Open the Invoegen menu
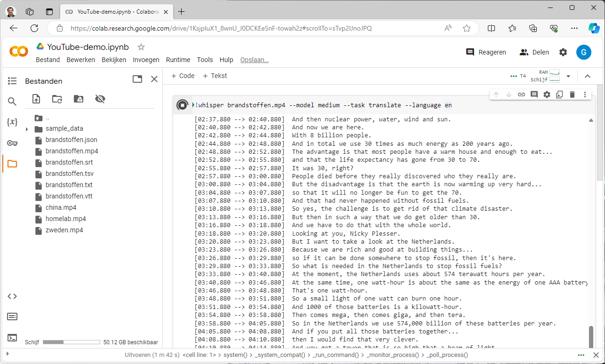The height and width of the screenshot is (364, 605). [146, 60]
